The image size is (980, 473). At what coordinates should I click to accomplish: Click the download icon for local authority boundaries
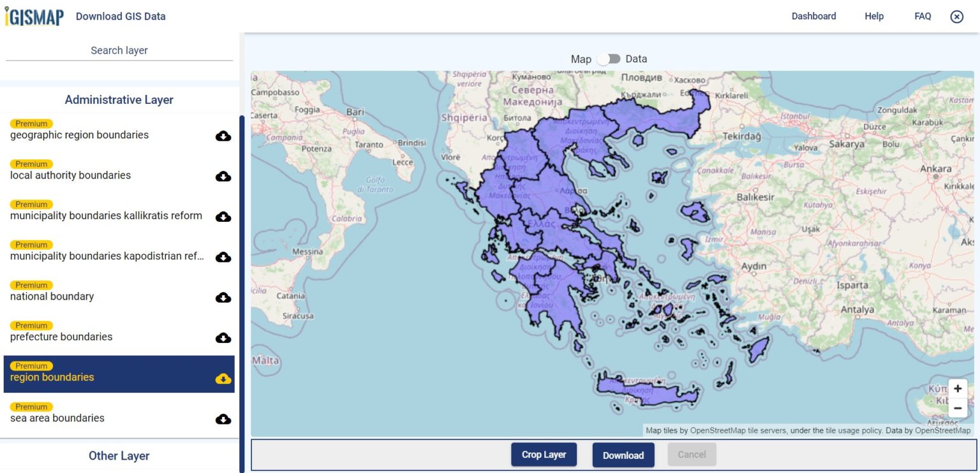point(223,176)
